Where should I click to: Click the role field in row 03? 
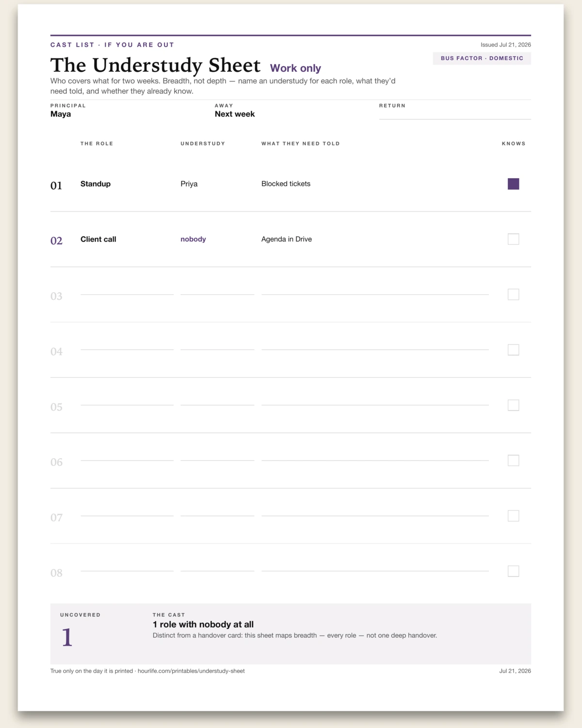(127, 290)
